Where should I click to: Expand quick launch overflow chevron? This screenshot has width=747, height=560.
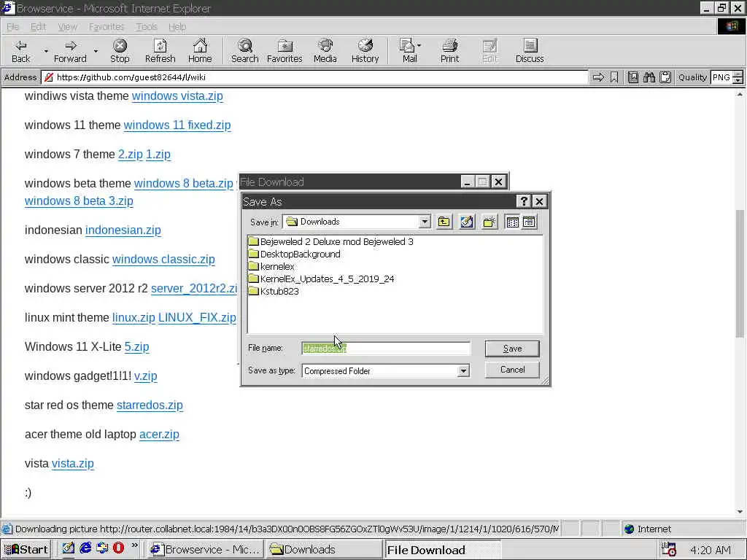click(134, 545)
